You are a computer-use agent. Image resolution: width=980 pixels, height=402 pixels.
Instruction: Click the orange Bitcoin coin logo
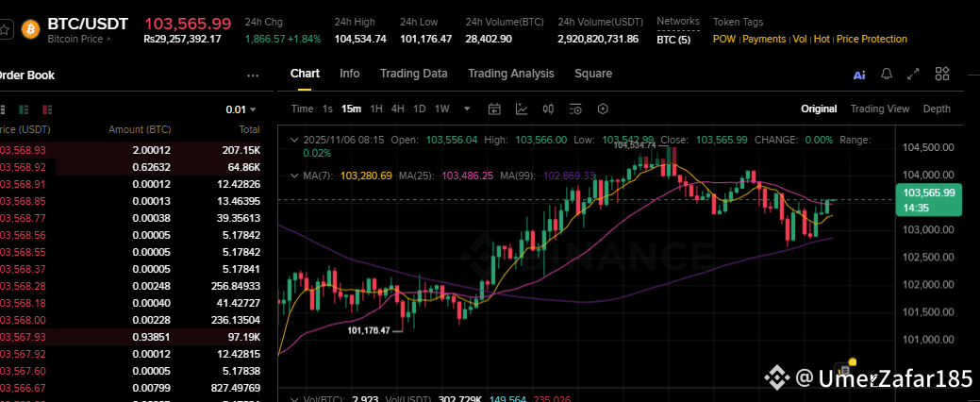click(x=29, y=28)
